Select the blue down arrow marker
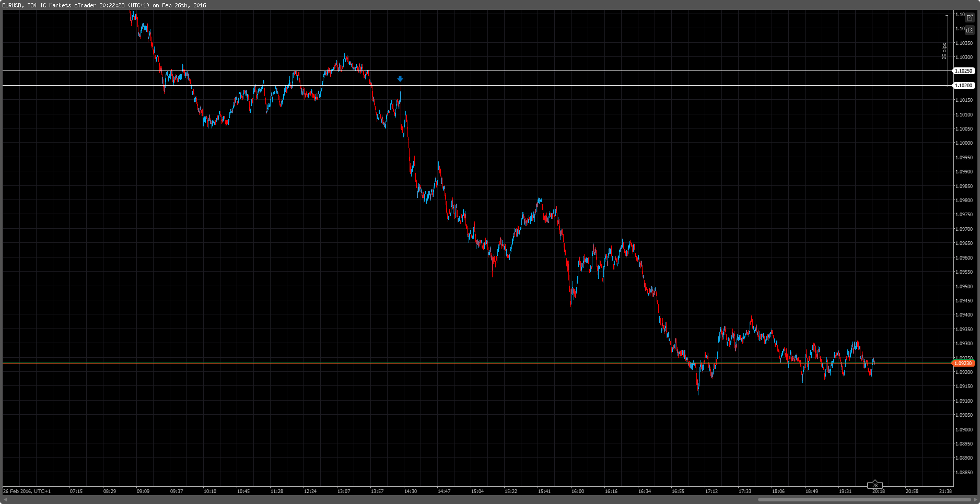 pyautogui.click(x=400, y=79)
